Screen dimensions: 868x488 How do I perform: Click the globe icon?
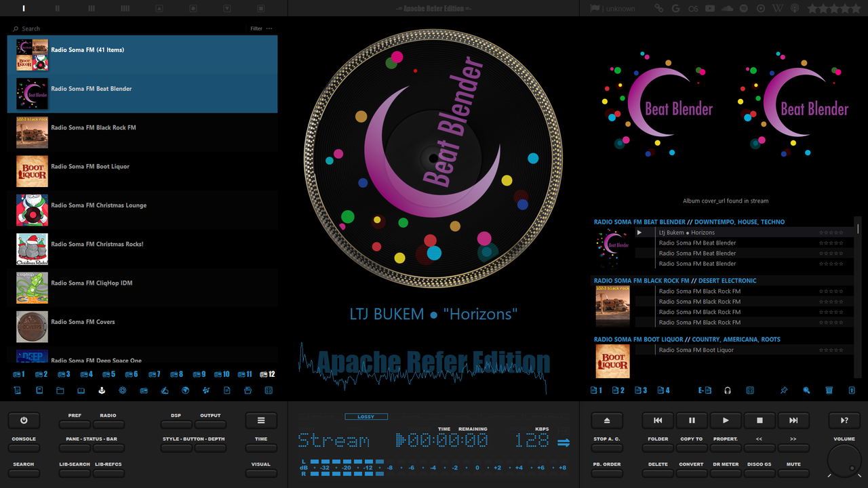pyautogui.click(x=185, y=390)
